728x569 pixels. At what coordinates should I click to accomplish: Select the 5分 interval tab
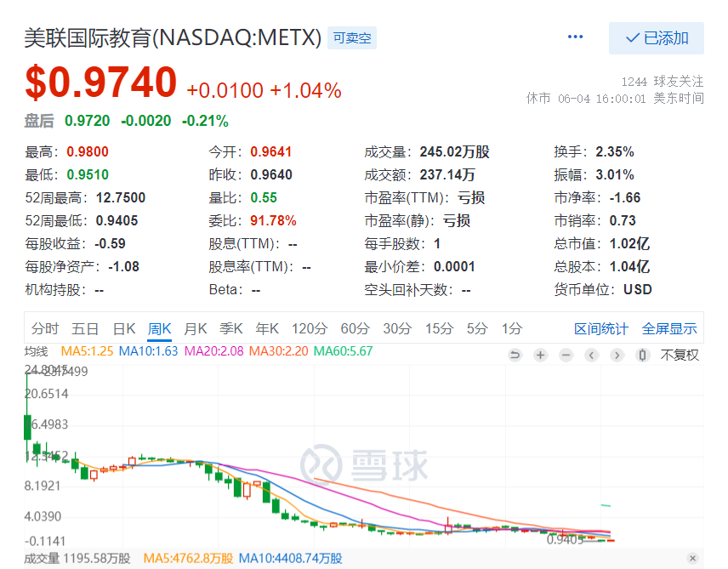tap(477, 329)
